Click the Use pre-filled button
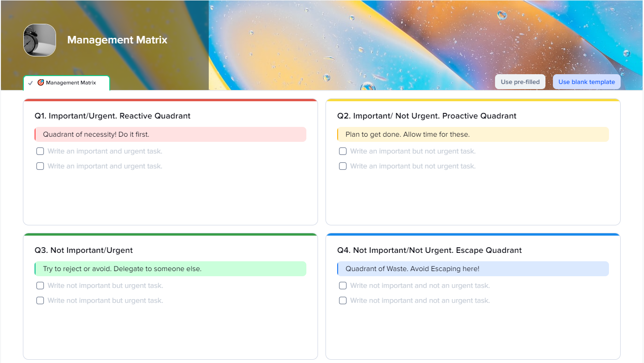Viewport: 644px width, 363px height. pyautogui.click(x=520, y=82)
